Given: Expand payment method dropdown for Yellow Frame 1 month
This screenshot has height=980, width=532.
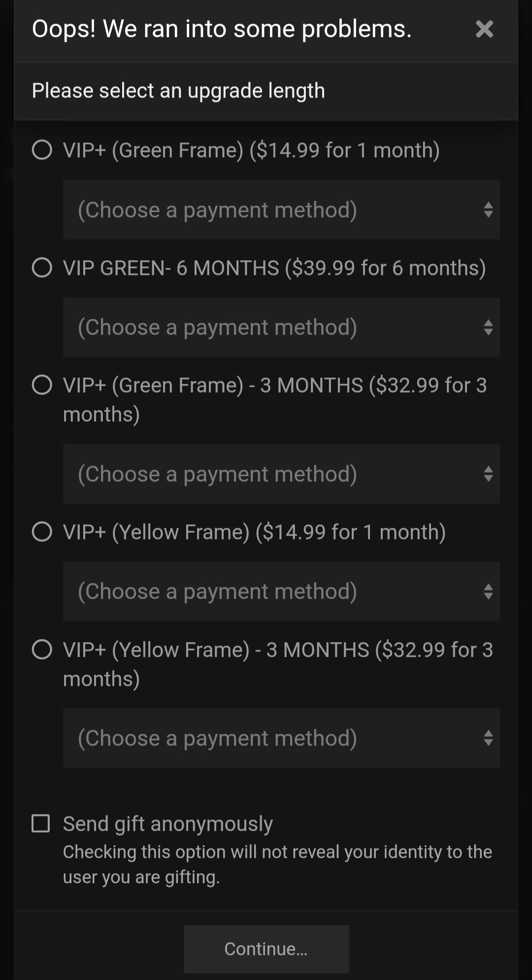Looking at the screenshot, I should pyautogui.click(x=281, y=591).
